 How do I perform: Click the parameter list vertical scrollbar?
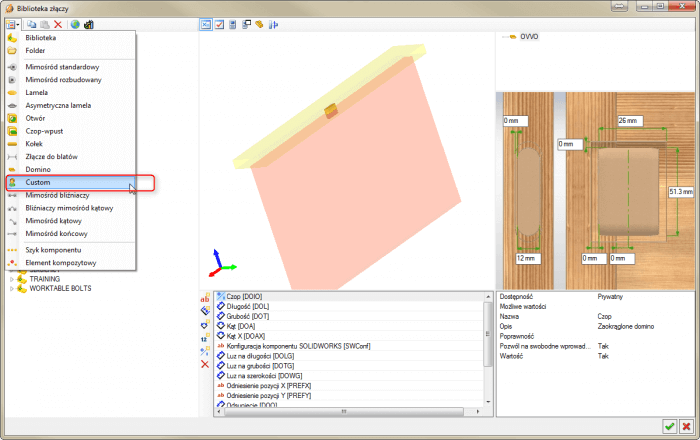tap(488, 334)
